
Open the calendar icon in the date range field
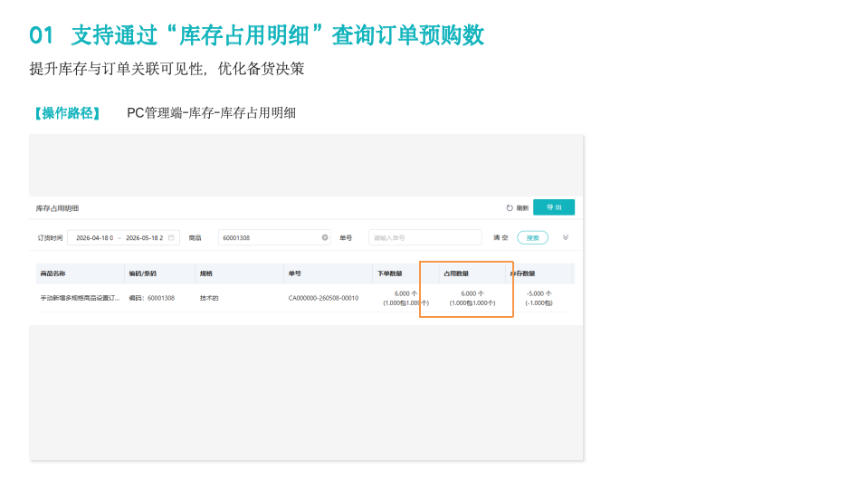coord(171,237)
